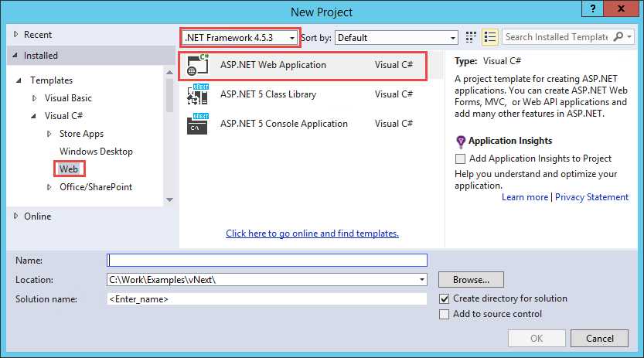Select the Store Apps category

coord(81,134)
